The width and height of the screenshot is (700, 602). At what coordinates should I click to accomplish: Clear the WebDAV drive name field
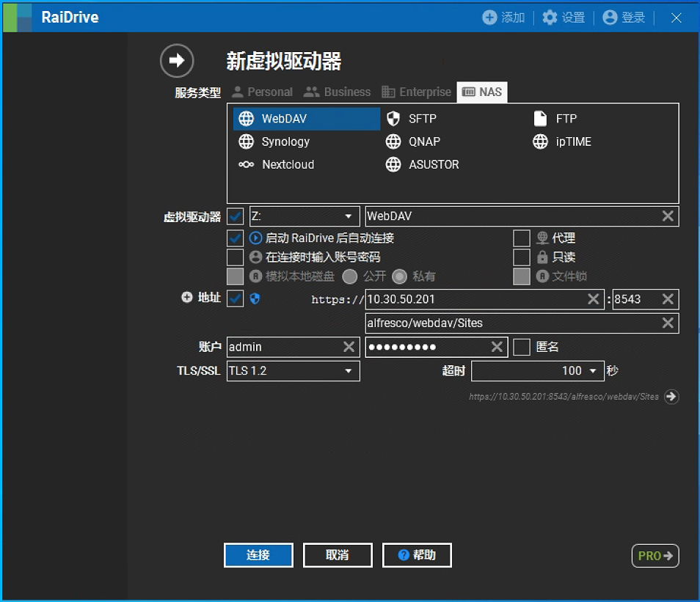tap(668, 216)
